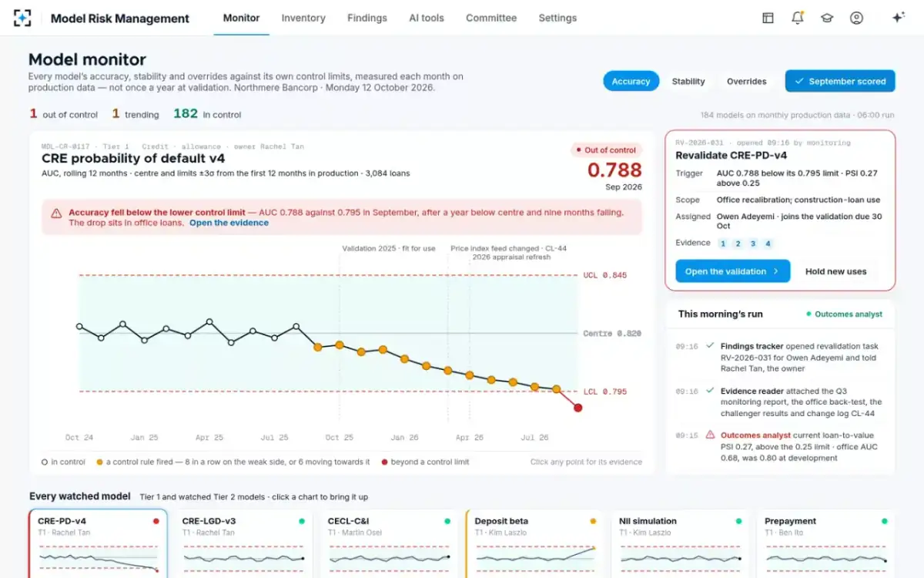The height and width of the screenshot is (578, 924).
Task: Open the Findings tab
Action: tap(367, 18)
